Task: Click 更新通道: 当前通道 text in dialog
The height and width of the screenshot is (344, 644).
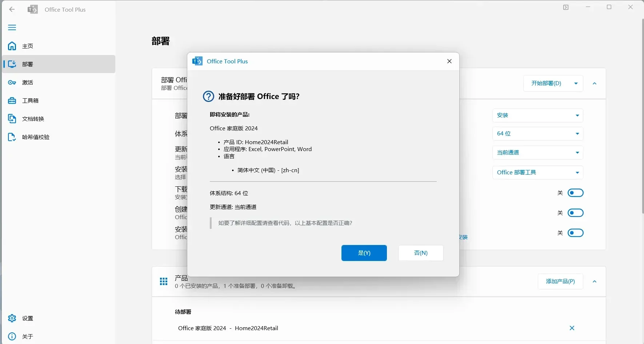Action: (x=233, y=207)
